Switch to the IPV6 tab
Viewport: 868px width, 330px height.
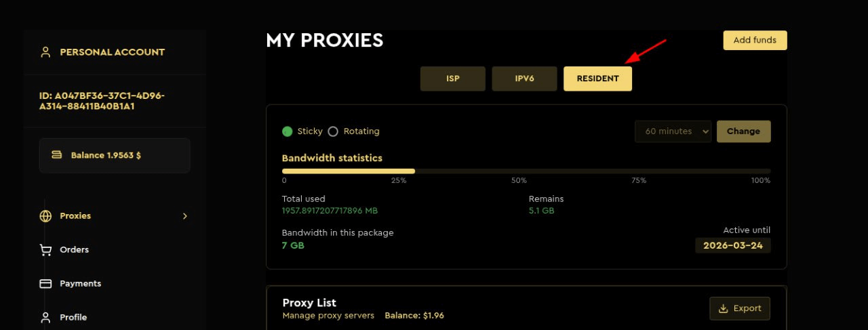[524, 79]
